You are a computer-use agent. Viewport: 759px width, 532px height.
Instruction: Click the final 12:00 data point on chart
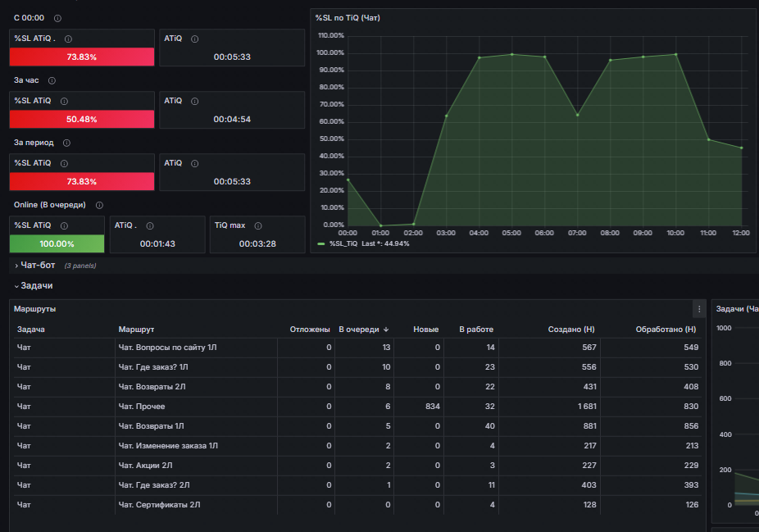(742, 148)
